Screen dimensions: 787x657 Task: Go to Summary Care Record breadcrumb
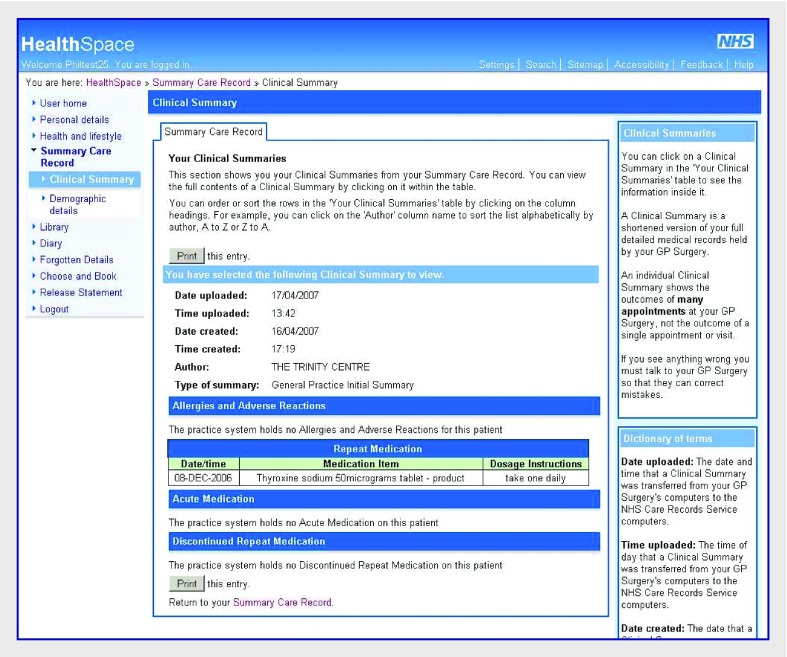coord(201,83)
